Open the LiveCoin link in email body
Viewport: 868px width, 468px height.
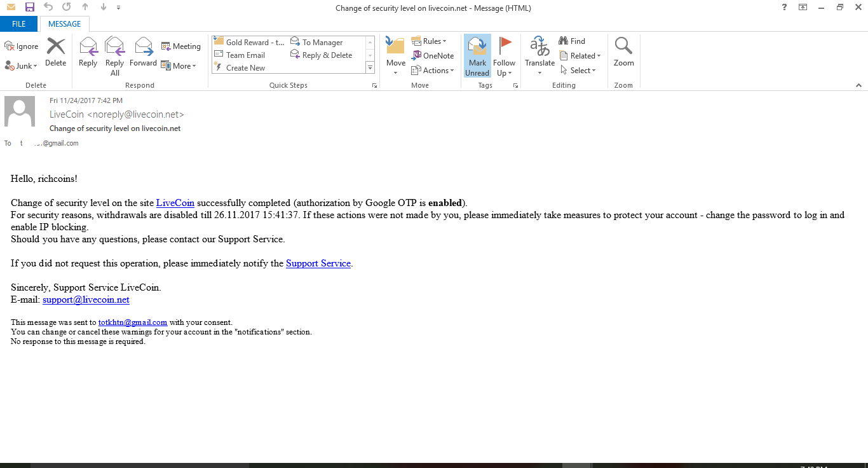coord(175,203)
